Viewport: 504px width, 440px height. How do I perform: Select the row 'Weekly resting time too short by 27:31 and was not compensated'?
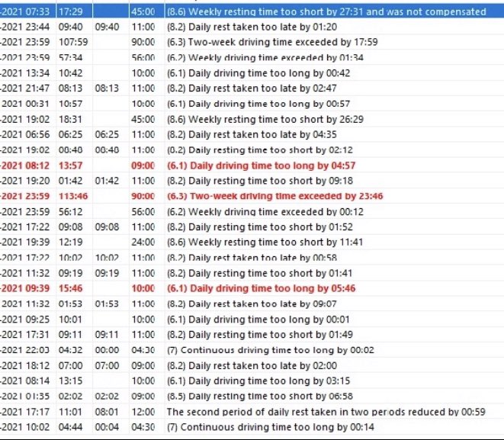coord(252,11)
